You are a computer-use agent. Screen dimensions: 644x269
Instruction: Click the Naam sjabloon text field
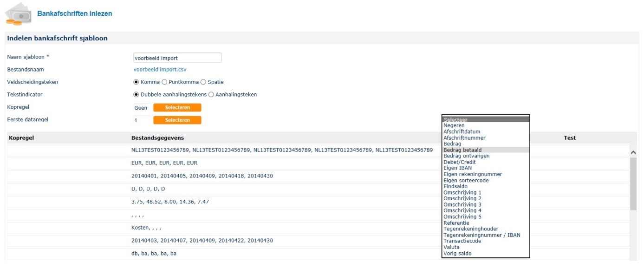(177, 58)
